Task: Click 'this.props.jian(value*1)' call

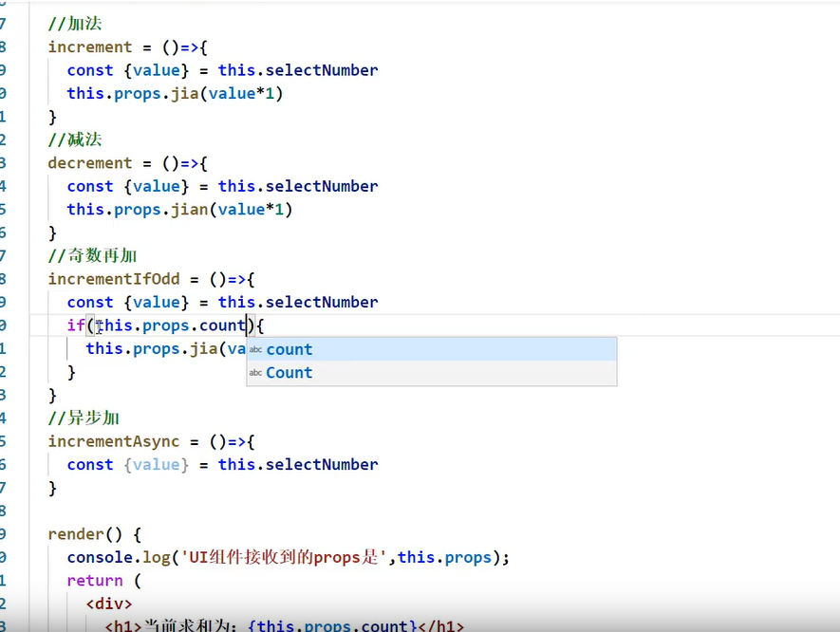Action: (179, 210)
